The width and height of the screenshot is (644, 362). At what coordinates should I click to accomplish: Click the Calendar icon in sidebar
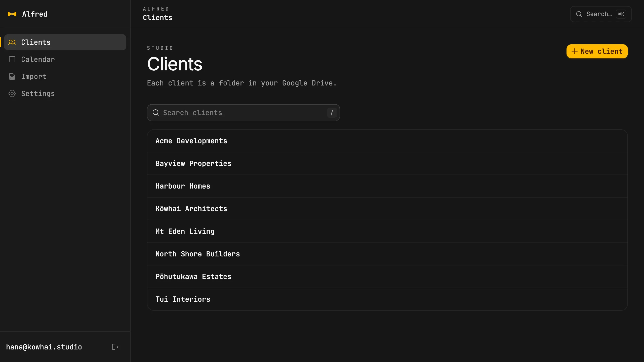pyautogui.click(x=12, y=59)
